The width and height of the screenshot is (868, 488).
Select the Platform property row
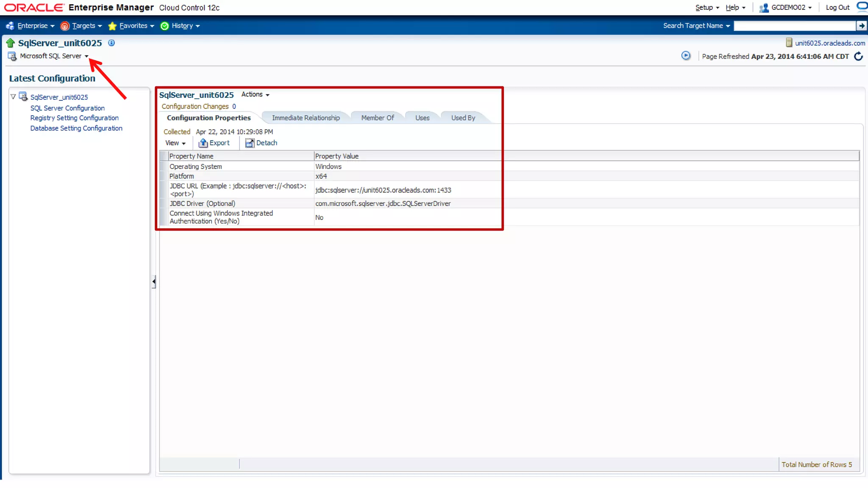[509, 176]
